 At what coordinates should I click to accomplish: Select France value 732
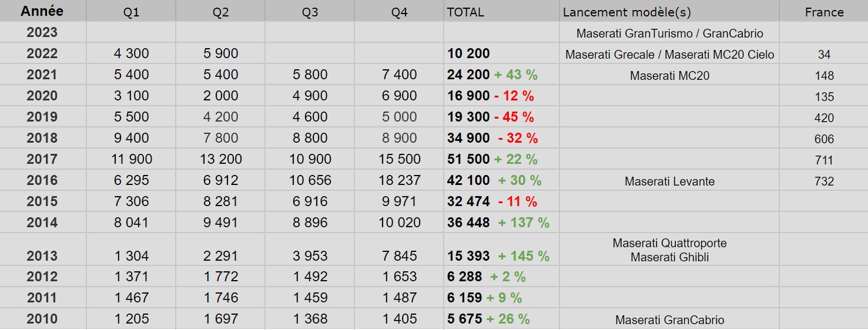[824, 181]
